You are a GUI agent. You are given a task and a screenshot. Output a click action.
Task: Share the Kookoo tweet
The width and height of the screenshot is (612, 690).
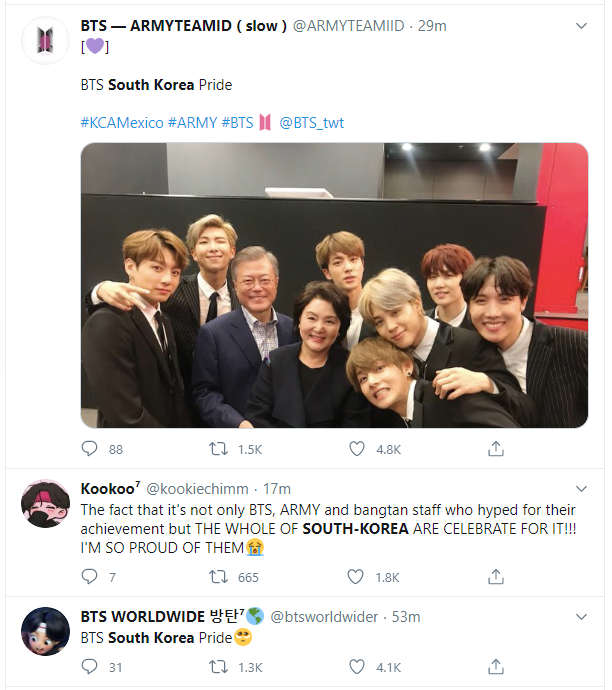point(495,577)
